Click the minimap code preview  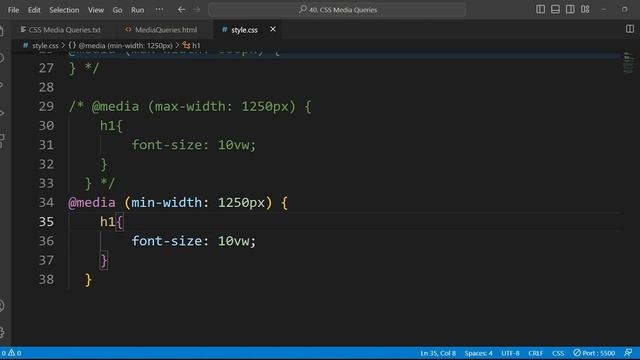pyautogui.click(x=629, y=62)
